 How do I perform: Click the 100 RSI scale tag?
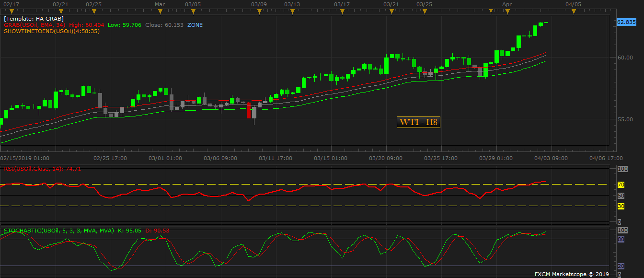tap(622, 169)
